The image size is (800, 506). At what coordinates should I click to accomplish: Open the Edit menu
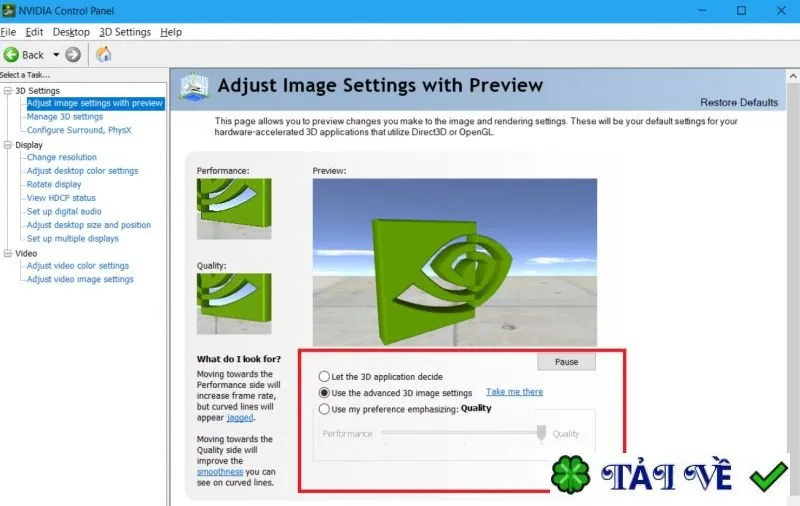click(34, 32)
